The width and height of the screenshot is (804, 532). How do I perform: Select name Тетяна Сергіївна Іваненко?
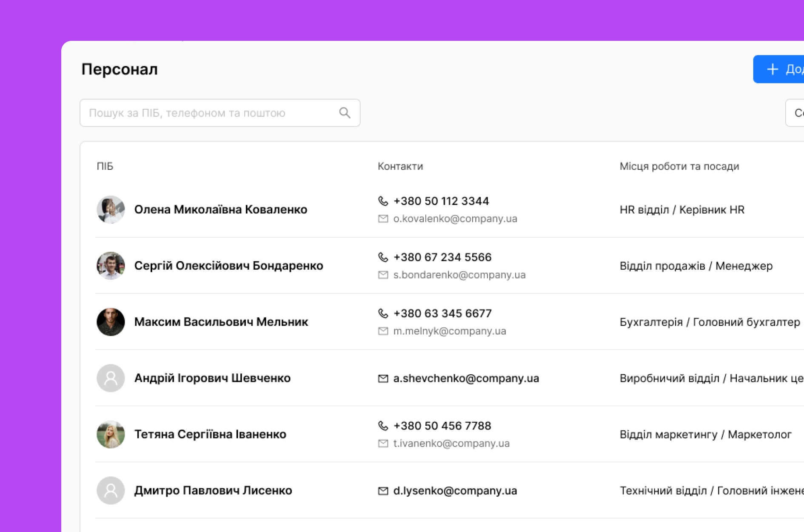coord(210,434)
